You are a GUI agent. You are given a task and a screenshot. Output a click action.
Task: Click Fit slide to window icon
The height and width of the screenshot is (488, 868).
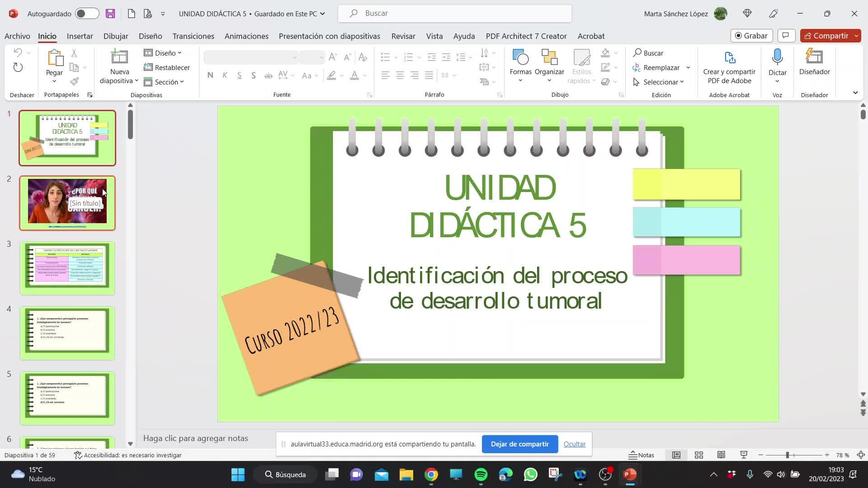(x=861, y=455)
